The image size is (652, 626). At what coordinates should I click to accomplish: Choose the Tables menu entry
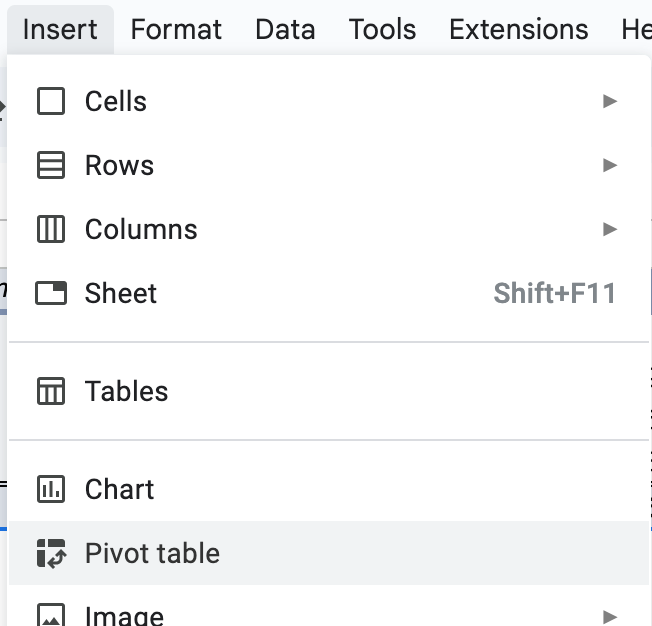click(126, 391)
